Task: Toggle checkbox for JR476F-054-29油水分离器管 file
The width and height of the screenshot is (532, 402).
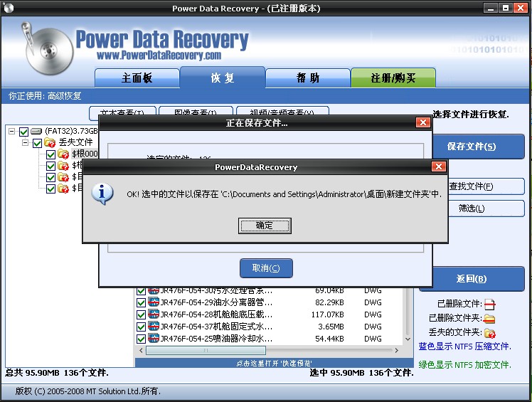Action: pyautogui.click(x=141, y=302)
